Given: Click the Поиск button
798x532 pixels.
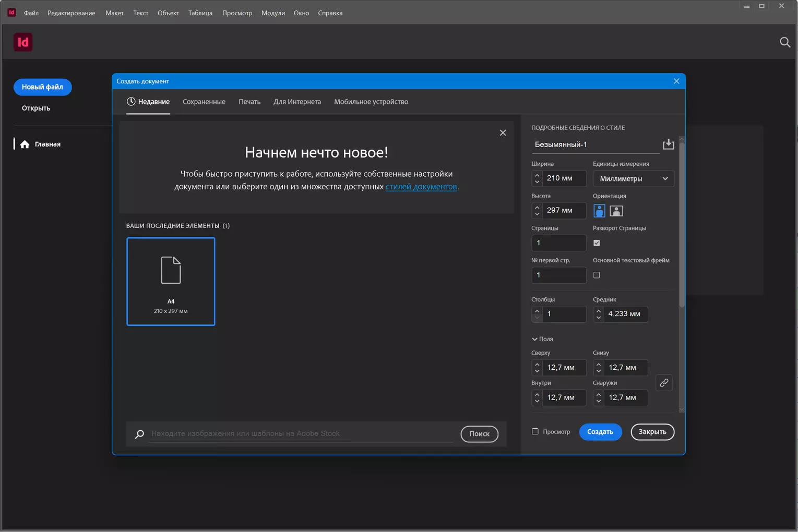Looking at the screenshot, I should tap(479, 434).
